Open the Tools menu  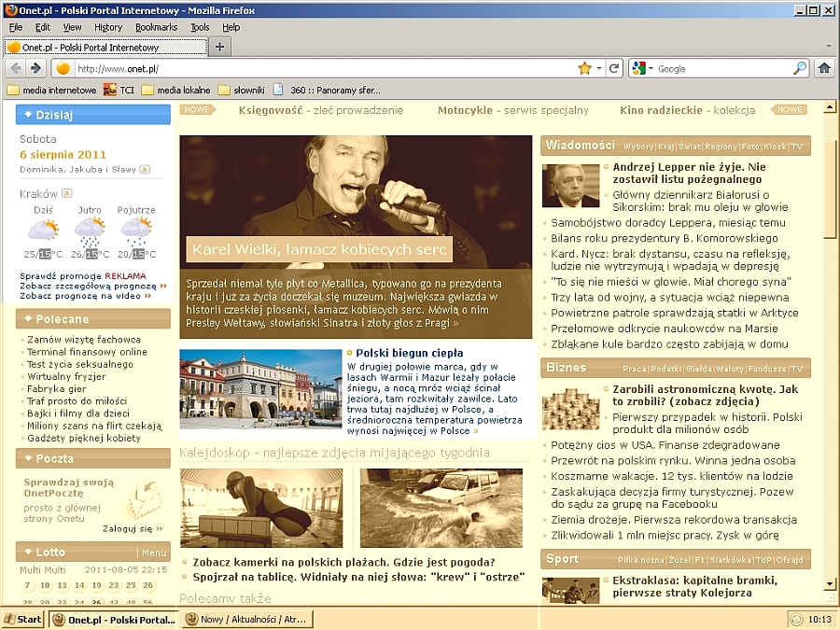[x=200, y=27]
